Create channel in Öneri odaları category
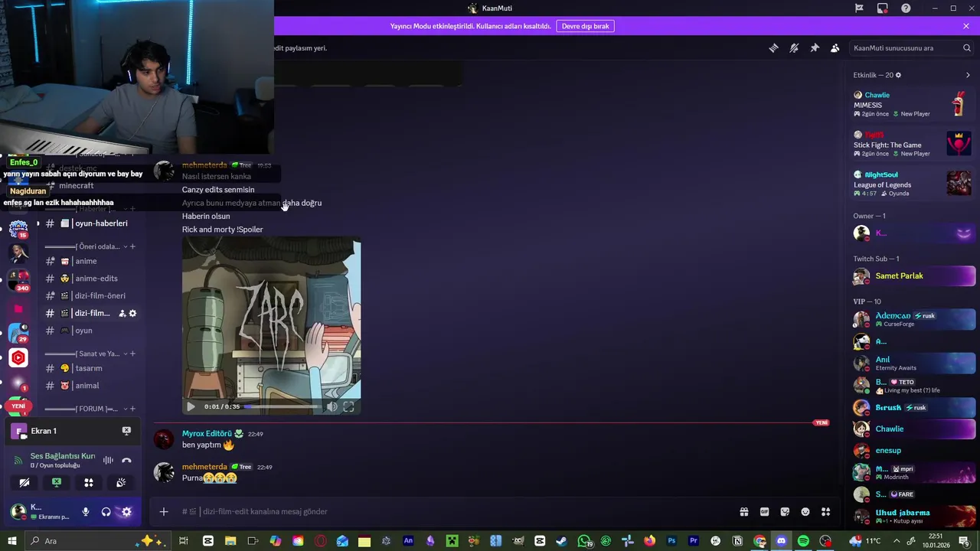Image resolution: width=980 pixels, height=551 pixels. [x=132, y=246]
